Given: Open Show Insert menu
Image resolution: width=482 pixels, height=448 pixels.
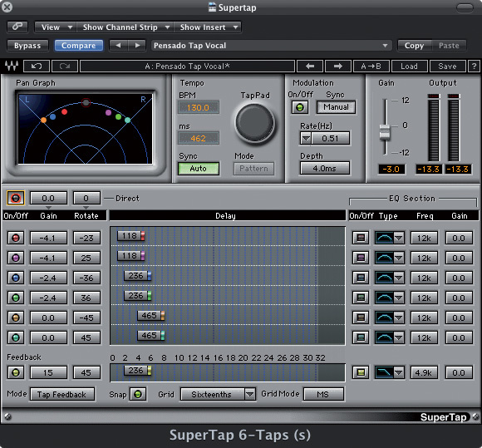Looking at the screenshot, I should click(x=208, y=27).
